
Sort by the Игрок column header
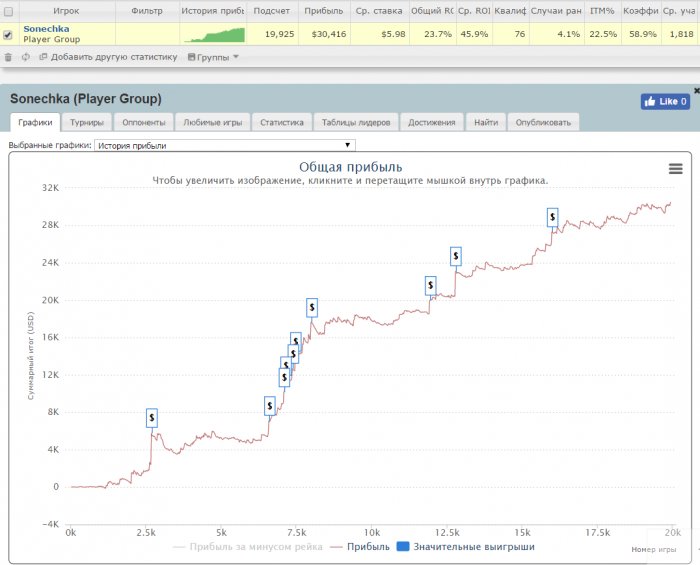(x=66, y=11)
